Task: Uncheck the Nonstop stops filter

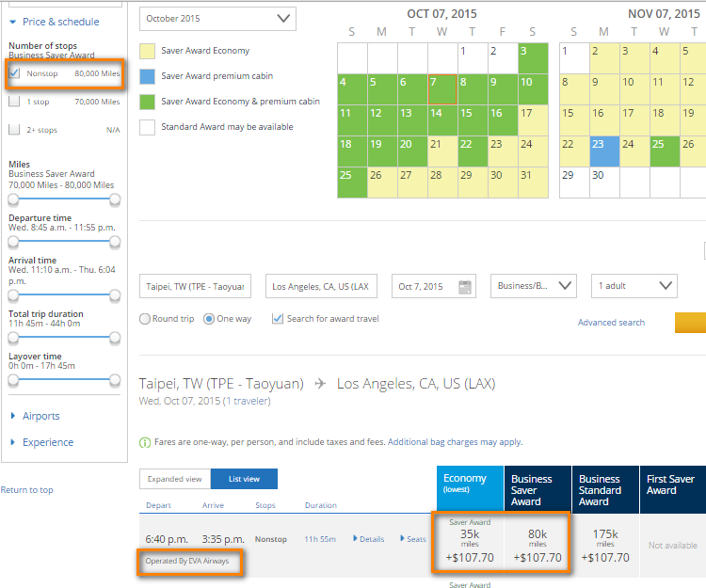Action: [14, 72]
